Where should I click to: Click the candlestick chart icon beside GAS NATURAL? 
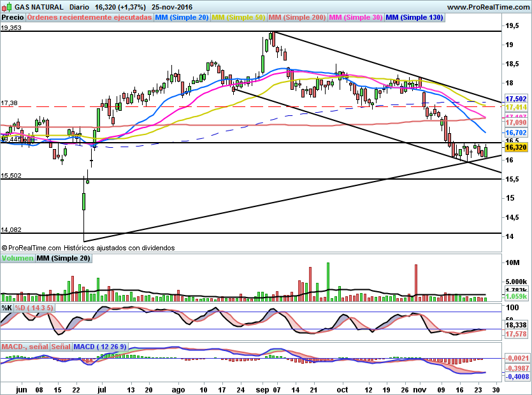(x=6, y=6)
